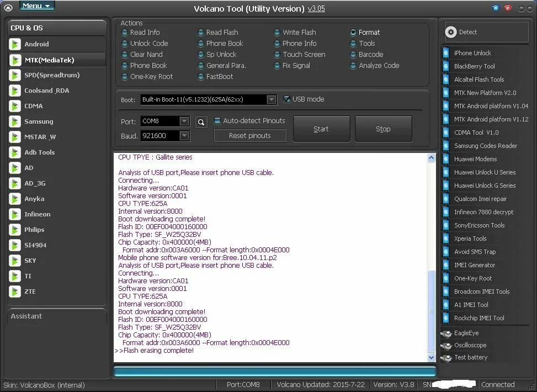Click the Reset pinouts button
The width and height of the screenshot is (537, 392).
click(x=250, y=136)
